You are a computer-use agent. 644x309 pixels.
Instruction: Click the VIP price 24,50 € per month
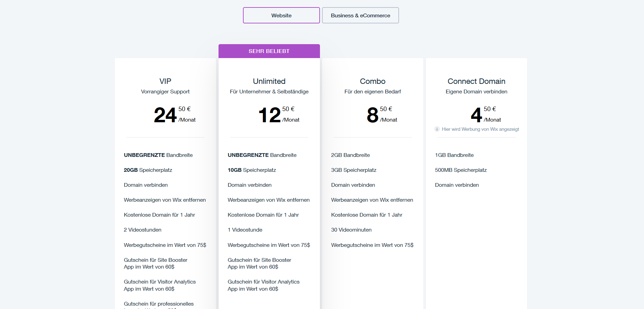point(174,115)
